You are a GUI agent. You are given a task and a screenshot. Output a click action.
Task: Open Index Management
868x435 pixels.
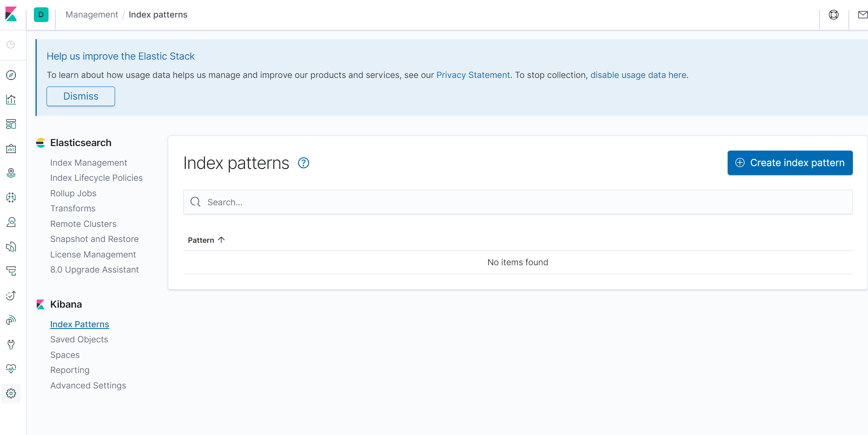[x=89, y=163]
